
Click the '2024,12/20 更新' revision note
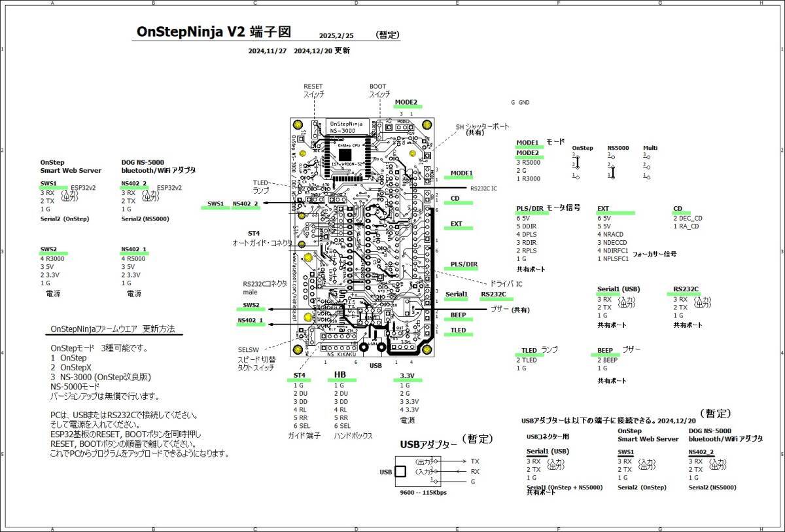322,50
